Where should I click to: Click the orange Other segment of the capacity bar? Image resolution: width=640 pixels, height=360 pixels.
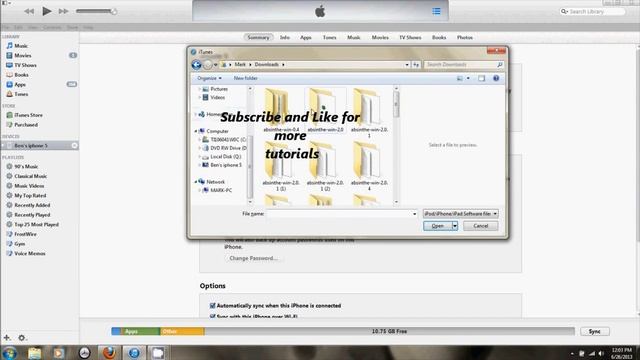click(182, 331)
